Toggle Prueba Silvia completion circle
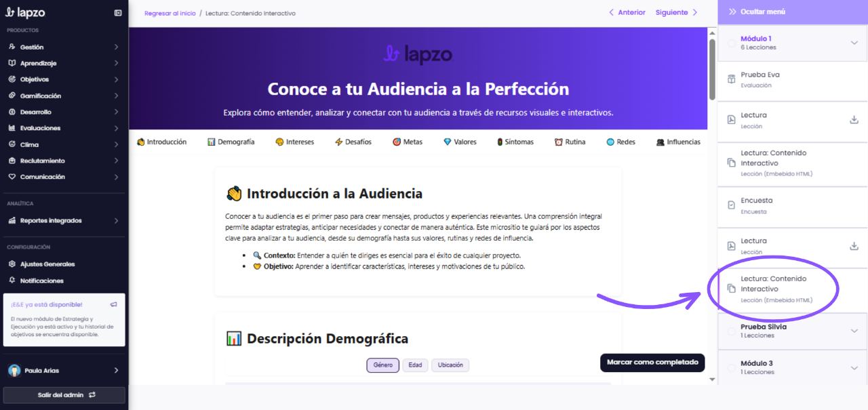868x410 pixels. 732,331
